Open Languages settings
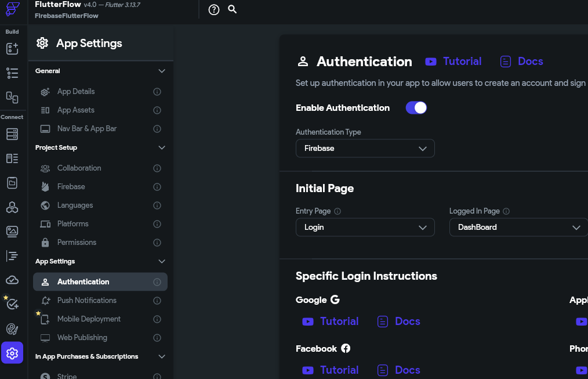588x379 pixels. [x=100, y=205]
